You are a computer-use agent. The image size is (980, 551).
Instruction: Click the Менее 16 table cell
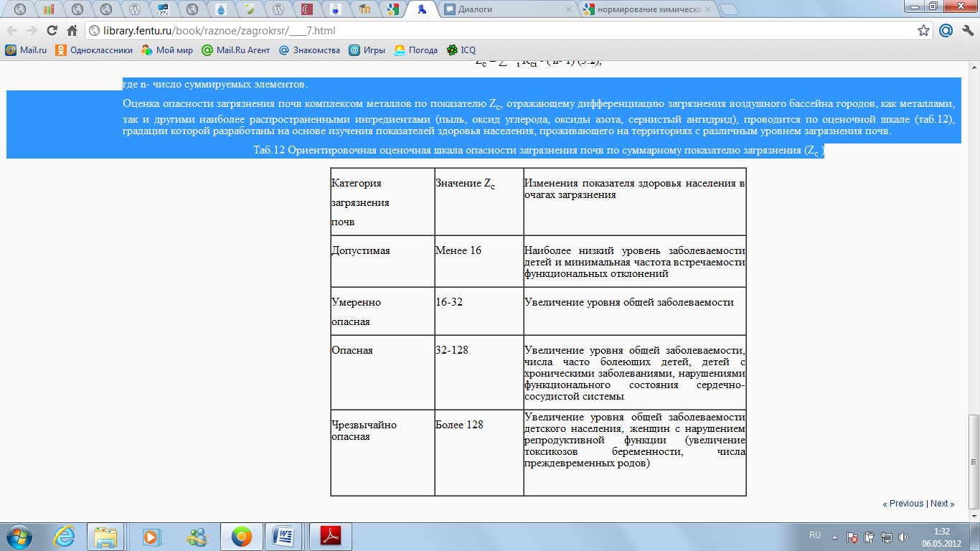click(x=479, y=261)
